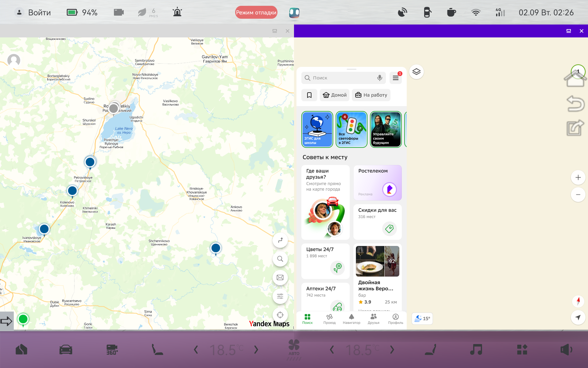Open the share/export icon on right edge
The image size is (588, 368).
(x=575, y=128)
